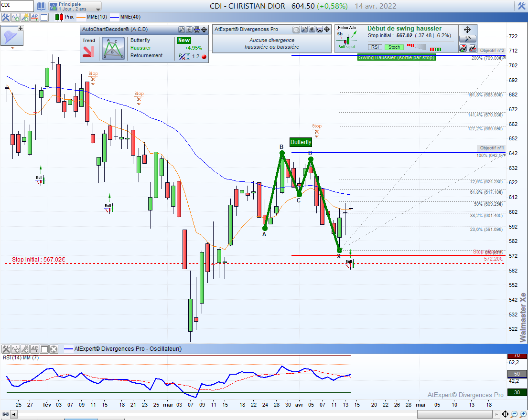Open AutoChartDecoder settings wrench icon
Viewport: 528px width, 420px height.
(182, 30)
